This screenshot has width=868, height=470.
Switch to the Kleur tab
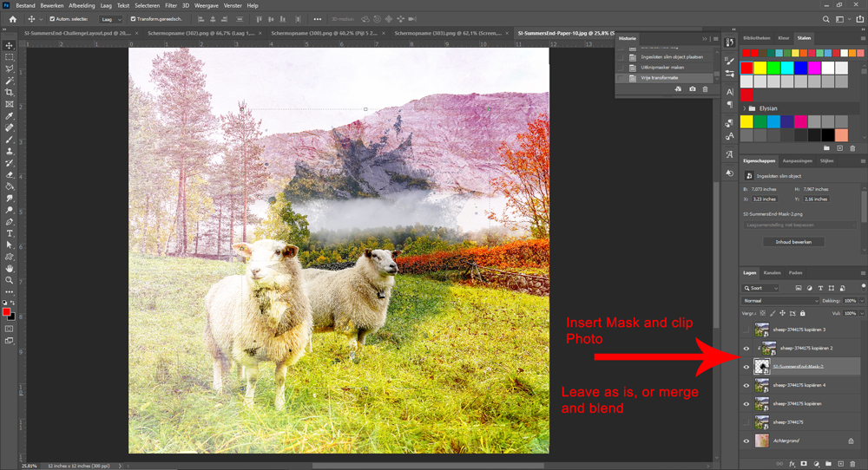pos(783,38)
